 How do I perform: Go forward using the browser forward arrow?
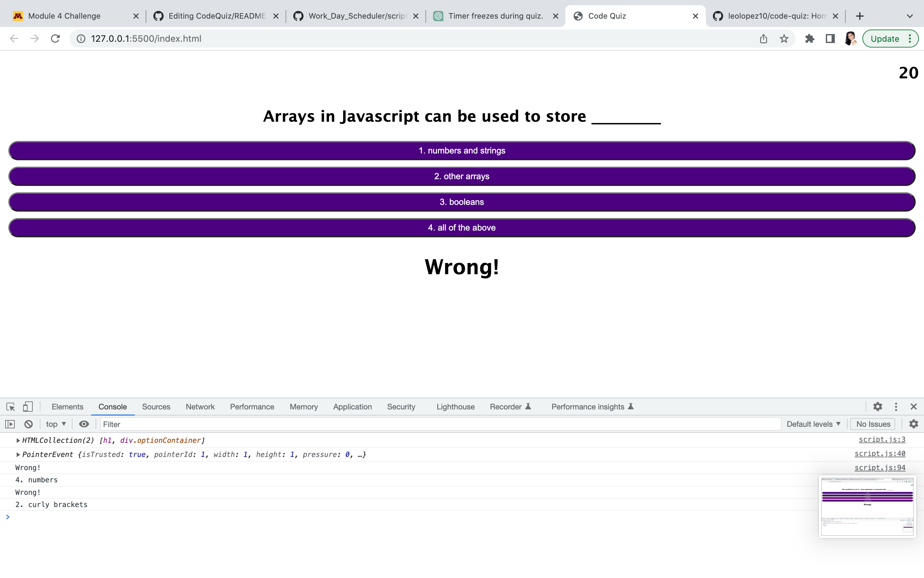(x=35, y=39)
